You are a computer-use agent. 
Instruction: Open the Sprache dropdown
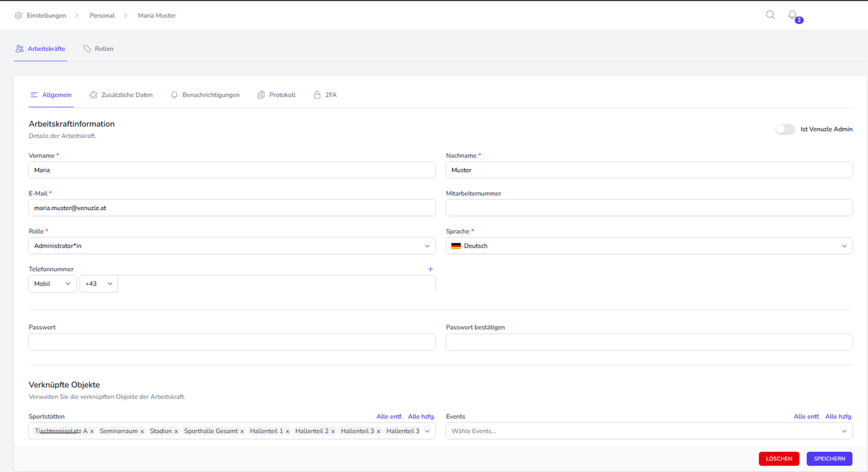[649, 246]
